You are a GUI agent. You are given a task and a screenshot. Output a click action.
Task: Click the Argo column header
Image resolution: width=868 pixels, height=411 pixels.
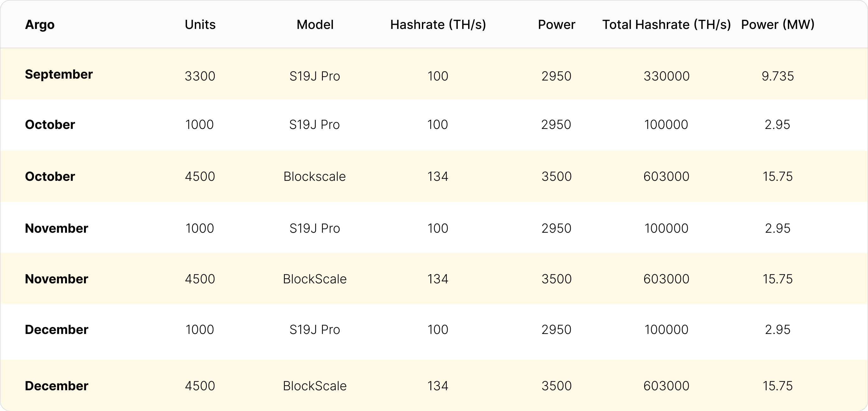[x=39, y=25]
